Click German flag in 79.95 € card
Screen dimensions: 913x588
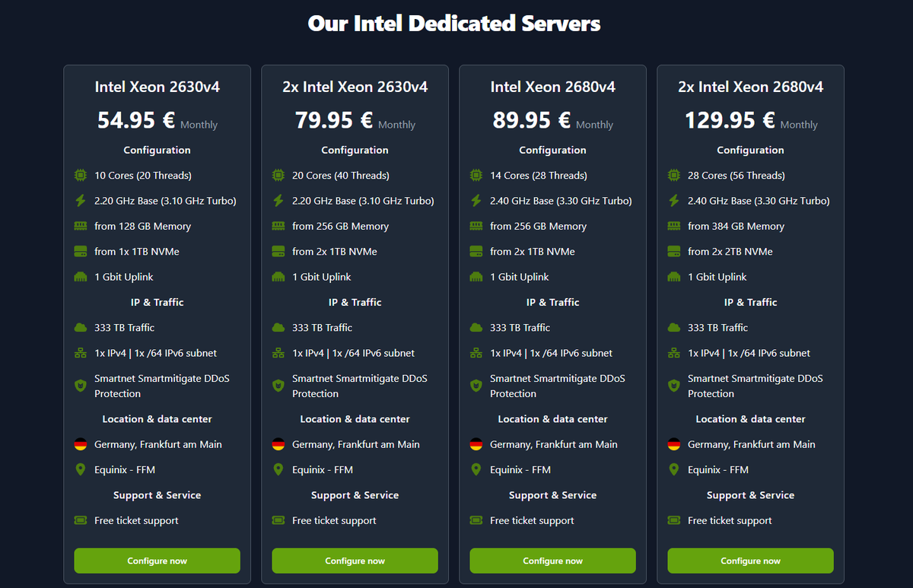point(278,444)
